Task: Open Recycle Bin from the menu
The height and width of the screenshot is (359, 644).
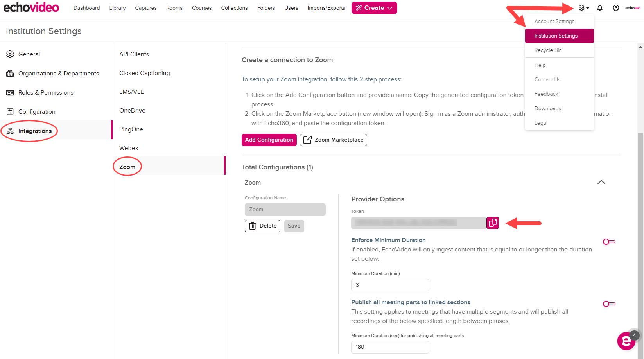Action: 560,50
